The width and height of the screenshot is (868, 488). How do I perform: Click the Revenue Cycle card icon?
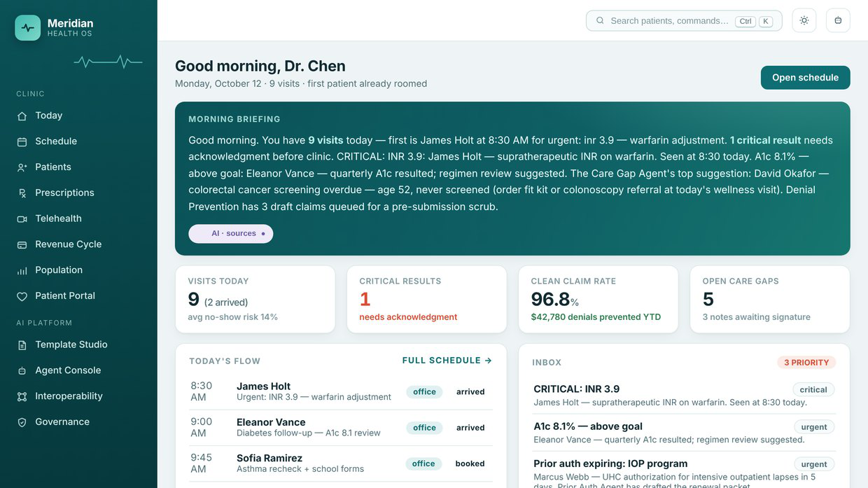pos(22,245)
